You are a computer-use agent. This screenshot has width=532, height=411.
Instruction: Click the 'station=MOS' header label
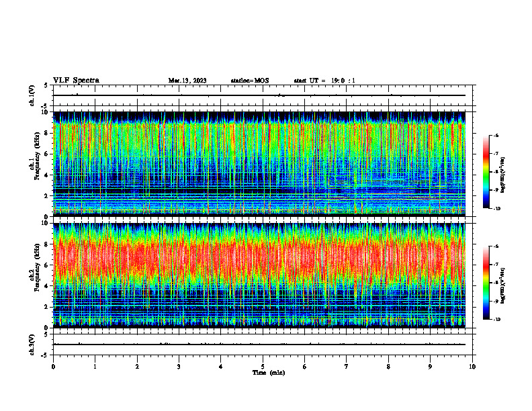(250, 81)
